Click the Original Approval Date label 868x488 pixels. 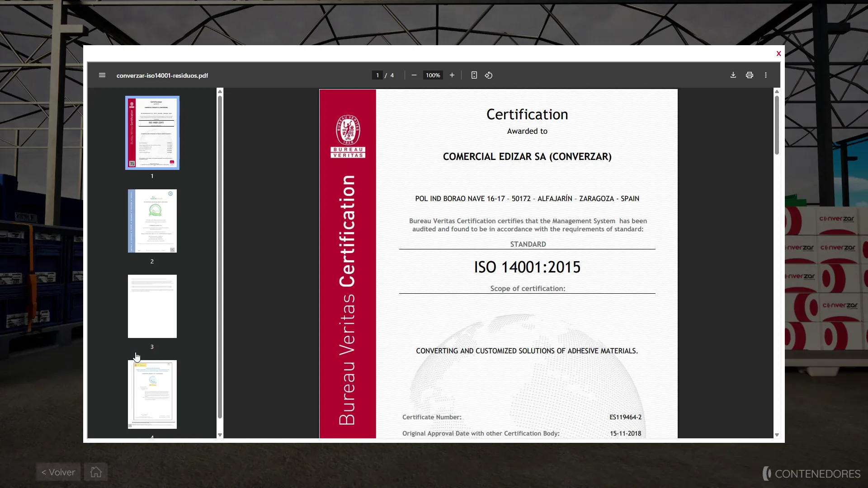coord(481,433)
